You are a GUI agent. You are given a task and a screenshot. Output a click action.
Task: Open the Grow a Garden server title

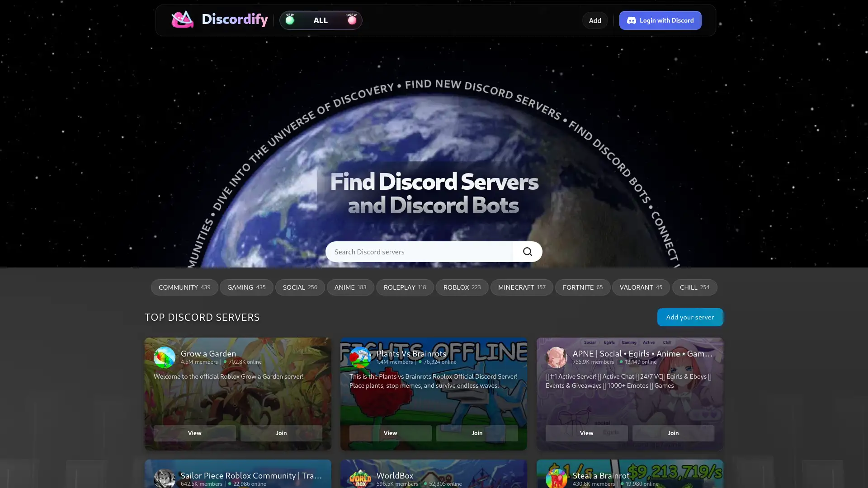pyautogui.click(x=208, y=353)
